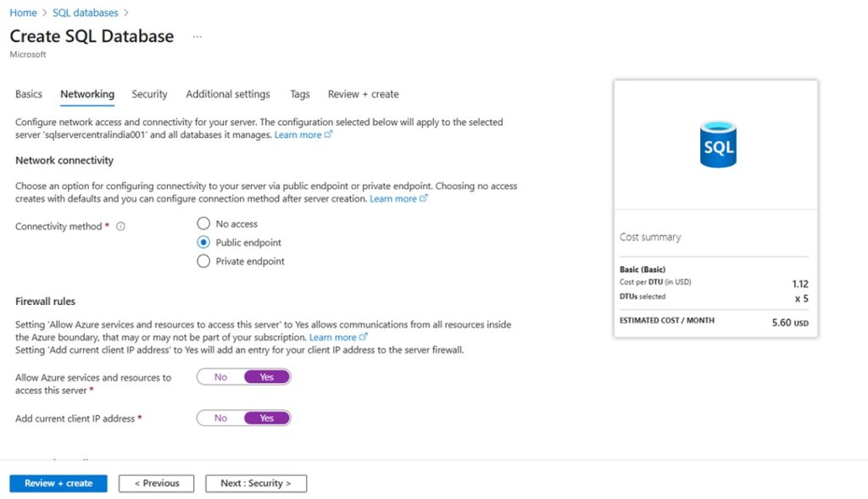Open Learn more link about server configuration
This screenshot has width=868, height=499.
(x=303, y=135)
